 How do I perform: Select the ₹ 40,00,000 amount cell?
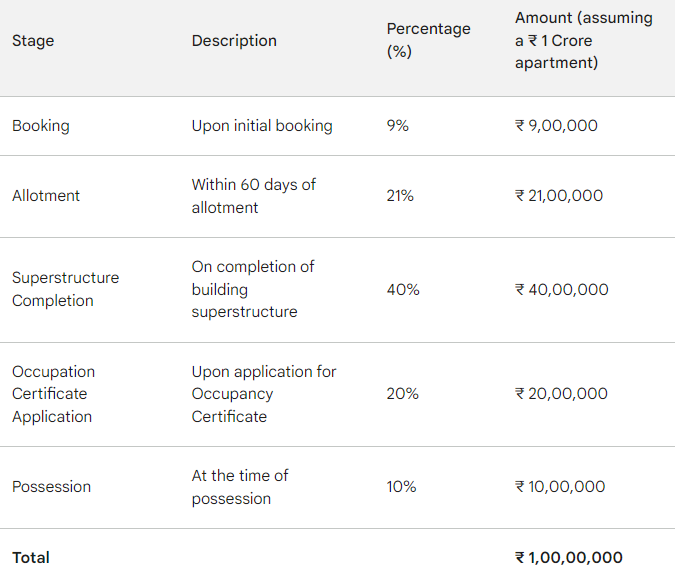[562, 290]
